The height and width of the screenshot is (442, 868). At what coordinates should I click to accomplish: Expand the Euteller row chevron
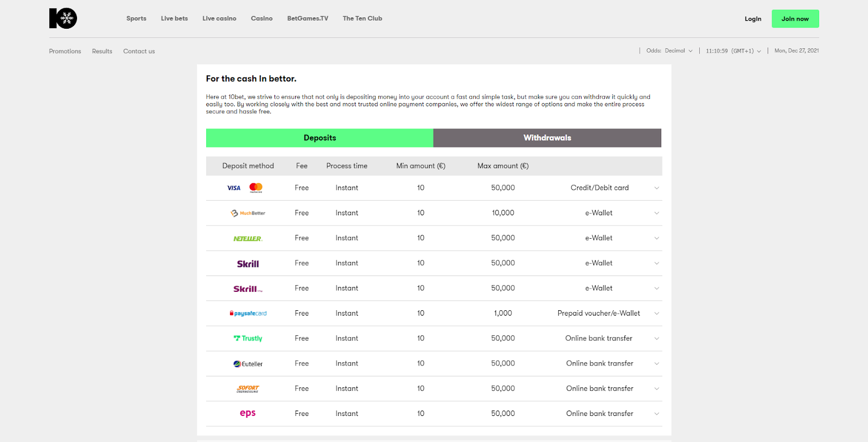(656, 363)
